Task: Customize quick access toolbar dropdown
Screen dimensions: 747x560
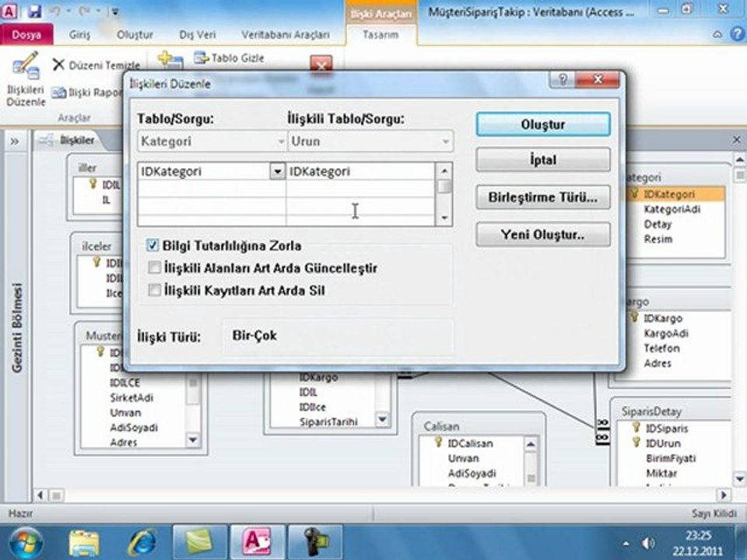Action: pyautogui.click(x=115, y=12)
